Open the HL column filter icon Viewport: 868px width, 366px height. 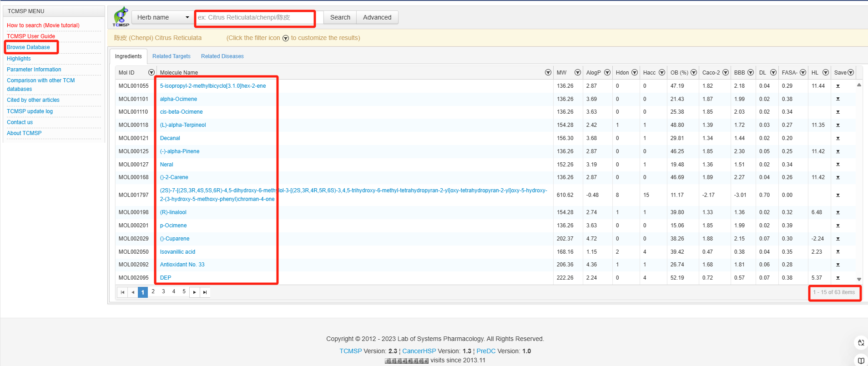click(x=826, y=72)
